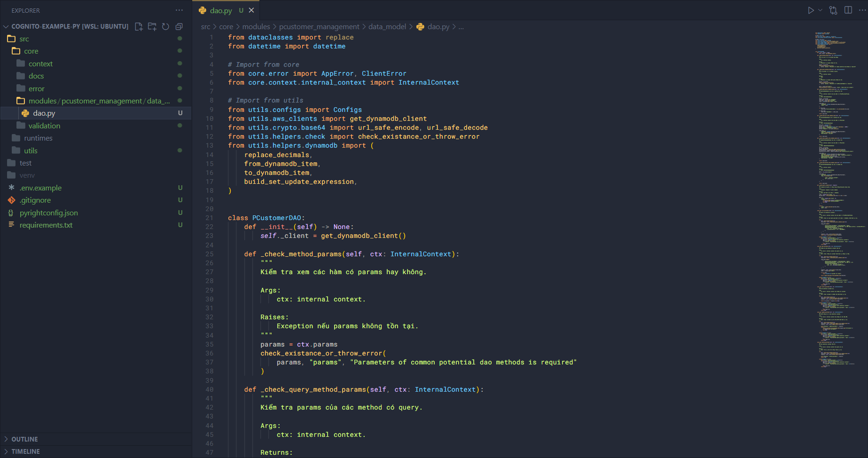Collapse all folders in Explorer
This screenshot has width=868, height=458.
[179, 27]
